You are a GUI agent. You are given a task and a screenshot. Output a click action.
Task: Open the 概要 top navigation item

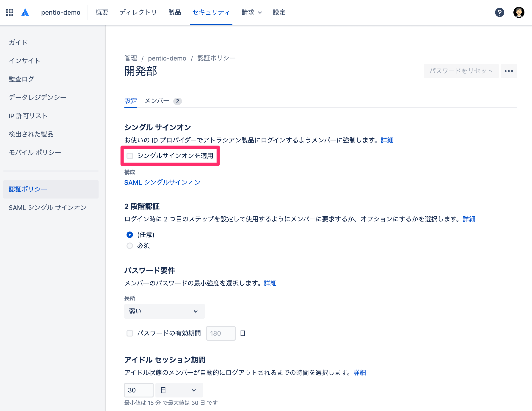102,12
